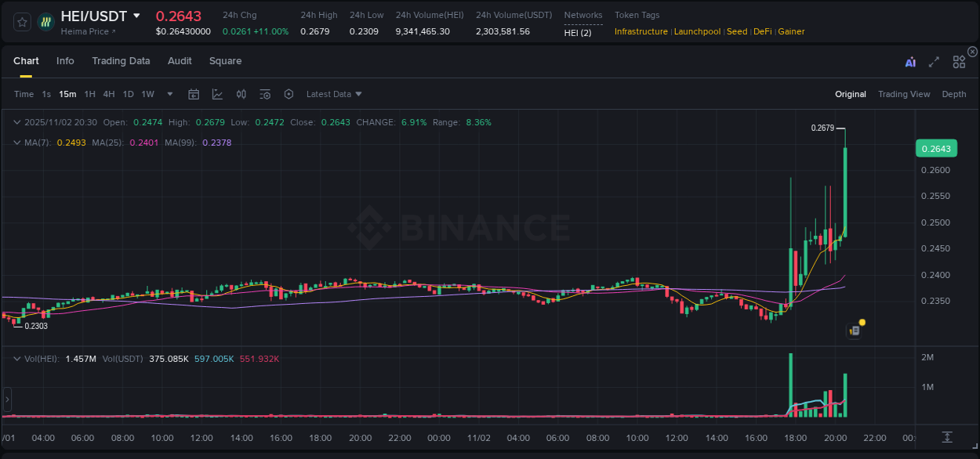Open the Trading View chart mode

pyautogui.click(x=904, y=94)
